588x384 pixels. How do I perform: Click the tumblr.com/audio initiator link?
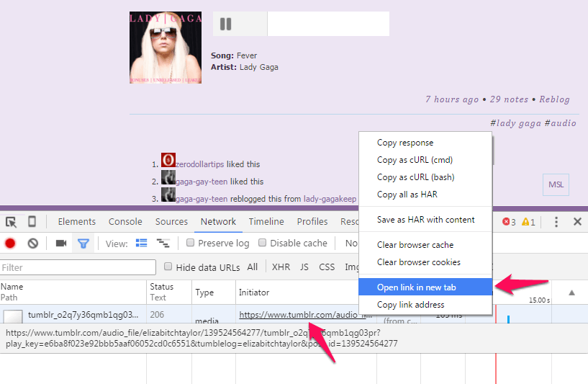pyautogui.click(x=305, y=315)
